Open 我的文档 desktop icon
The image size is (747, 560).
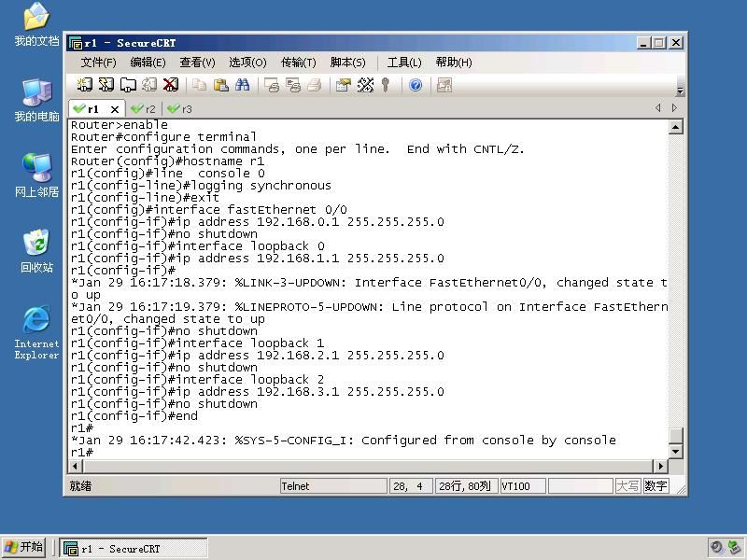(x=36, y=24)
